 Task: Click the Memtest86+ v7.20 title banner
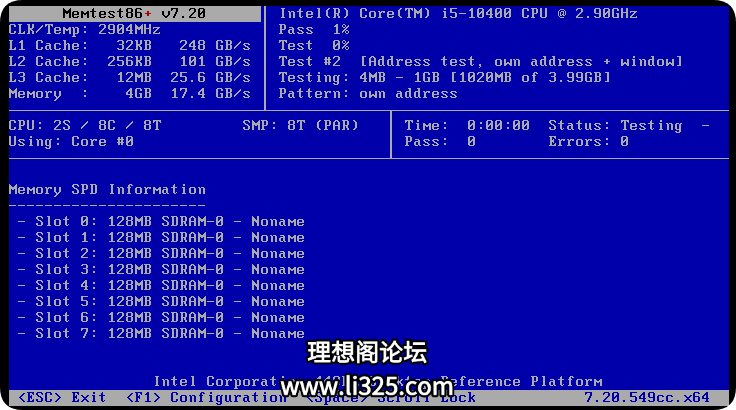[134, 14]
